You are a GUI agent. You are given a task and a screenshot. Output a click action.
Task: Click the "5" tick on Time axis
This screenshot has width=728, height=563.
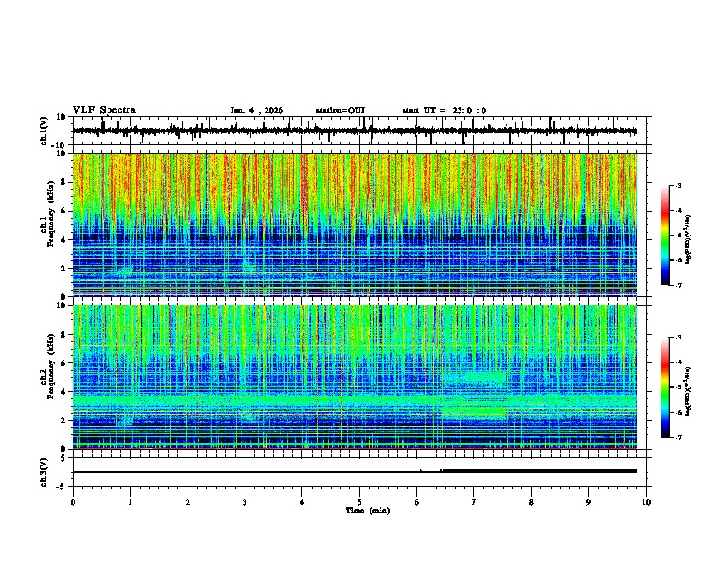point(359,502)
